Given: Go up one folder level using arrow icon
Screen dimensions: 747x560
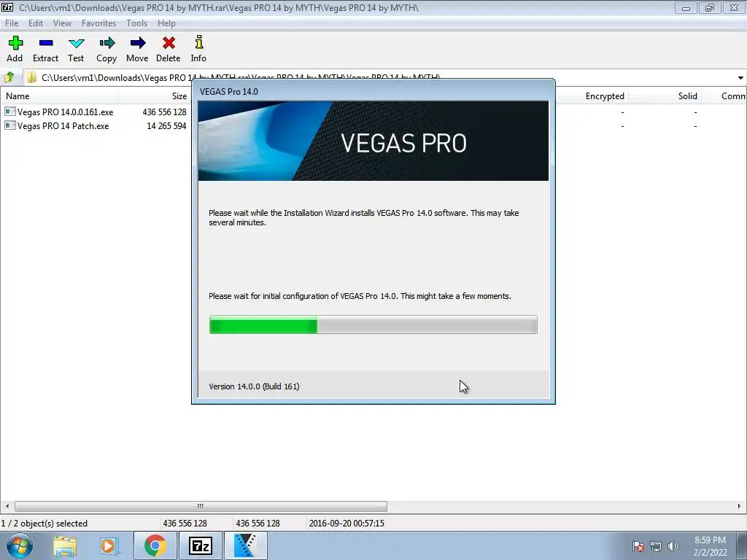Looking at the screenshot, I should pos(9,77).
